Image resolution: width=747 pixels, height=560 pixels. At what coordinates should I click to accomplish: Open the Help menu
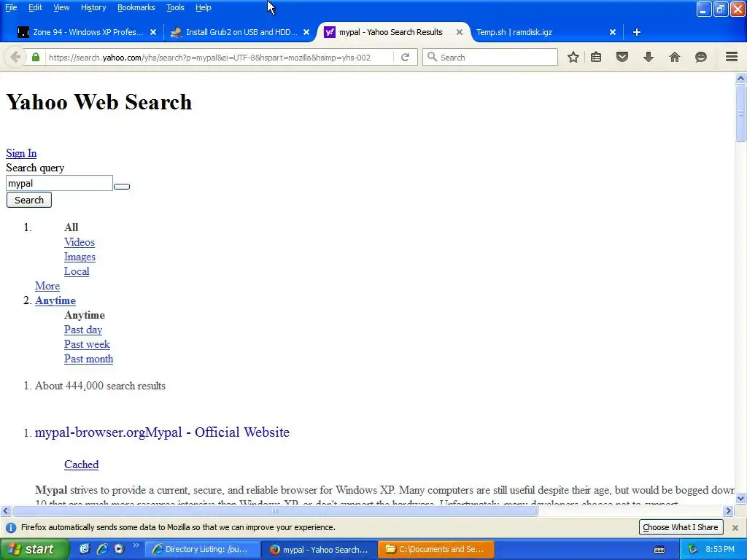coord(204,7)
